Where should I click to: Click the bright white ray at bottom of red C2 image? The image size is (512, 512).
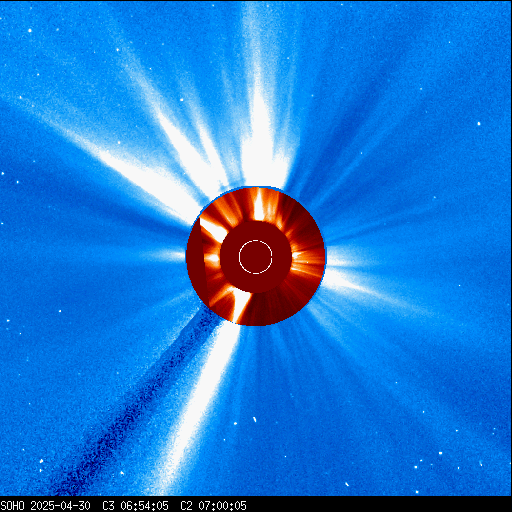242,306
